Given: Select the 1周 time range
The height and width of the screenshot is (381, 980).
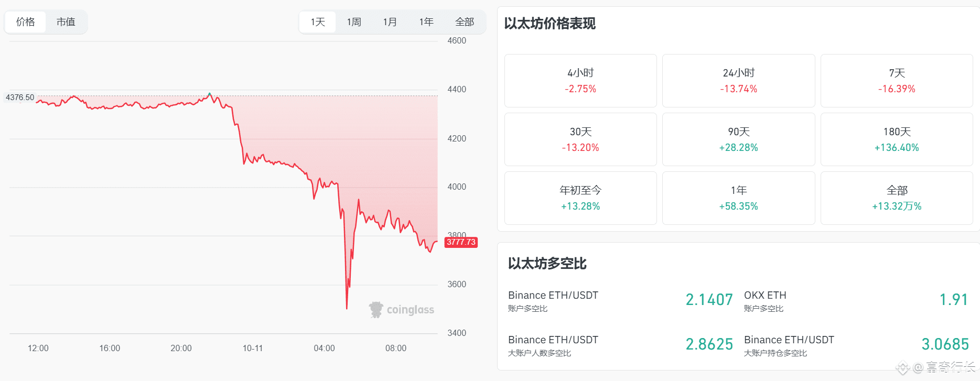Looking at the screenshot, I should 354,22.
